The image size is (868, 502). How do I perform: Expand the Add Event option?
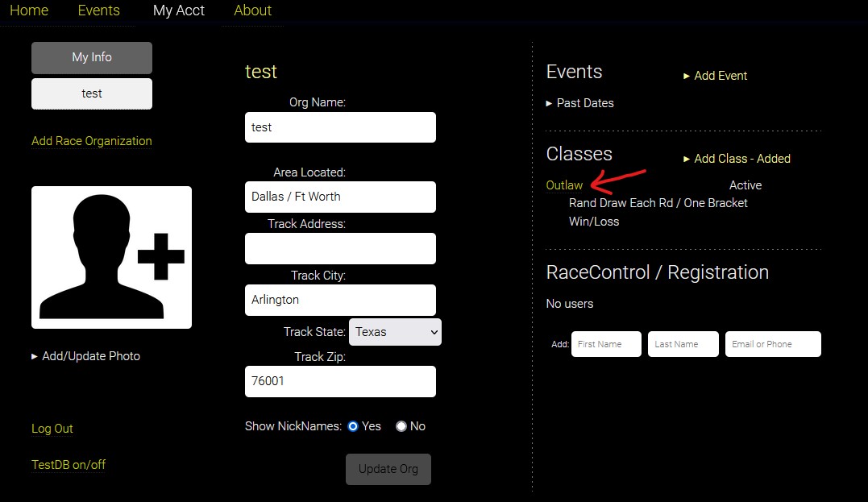tap(716, 76)
